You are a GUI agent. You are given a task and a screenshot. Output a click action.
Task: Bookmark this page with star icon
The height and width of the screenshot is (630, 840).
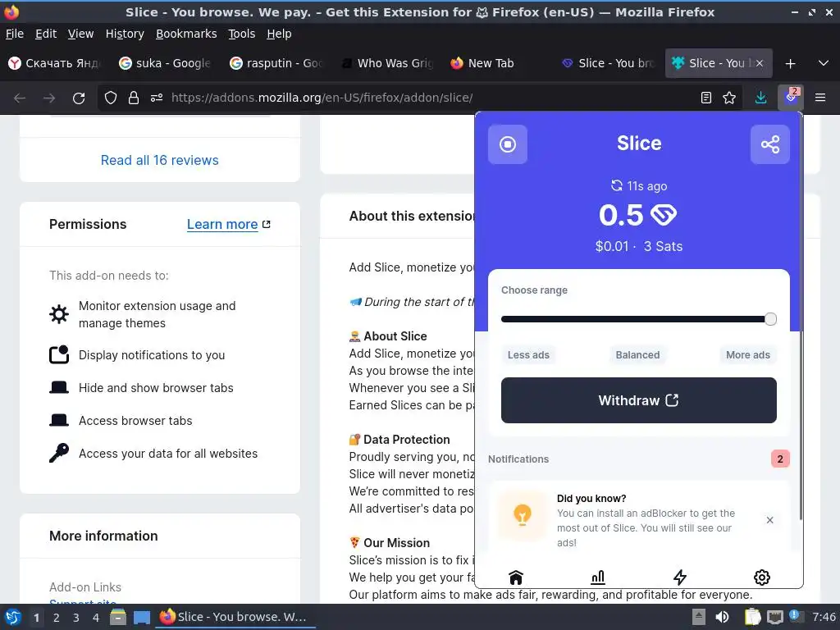pos(729,98)
